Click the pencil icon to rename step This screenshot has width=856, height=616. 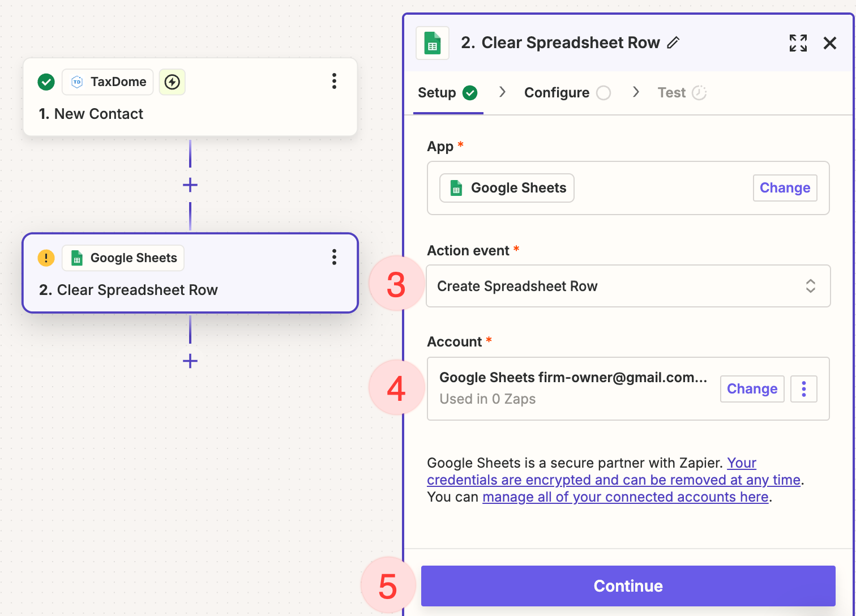point(673,43)
